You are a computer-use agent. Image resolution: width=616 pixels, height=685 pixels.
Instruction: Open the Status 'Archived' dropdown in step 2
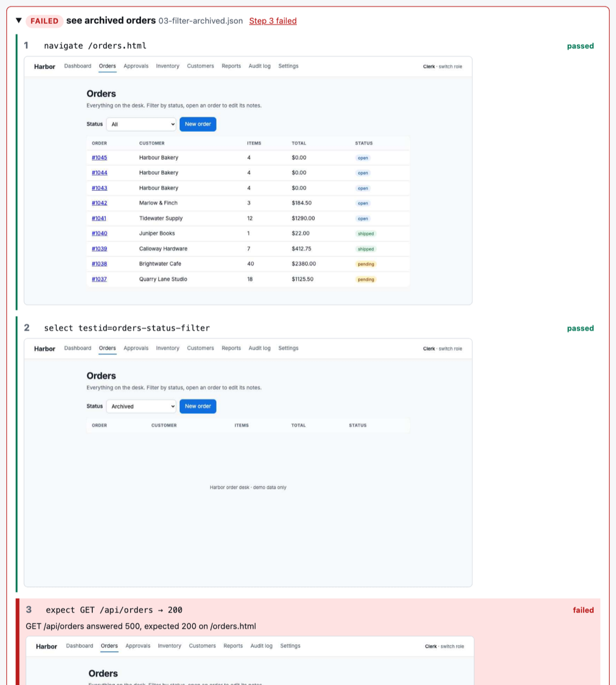(141, 406)
